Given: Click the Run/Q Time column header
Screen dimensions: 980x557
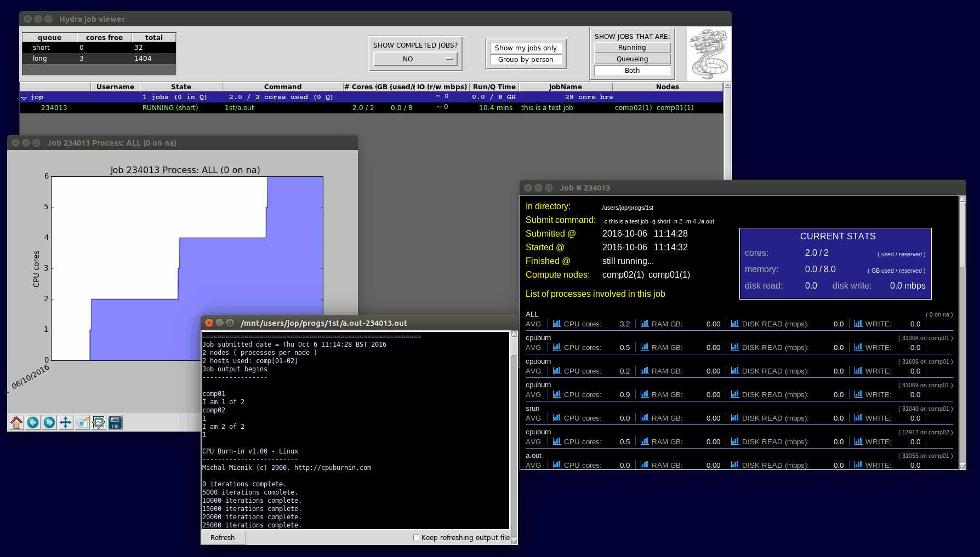Looking at the screenshot, I should click(x=494, y=87).
